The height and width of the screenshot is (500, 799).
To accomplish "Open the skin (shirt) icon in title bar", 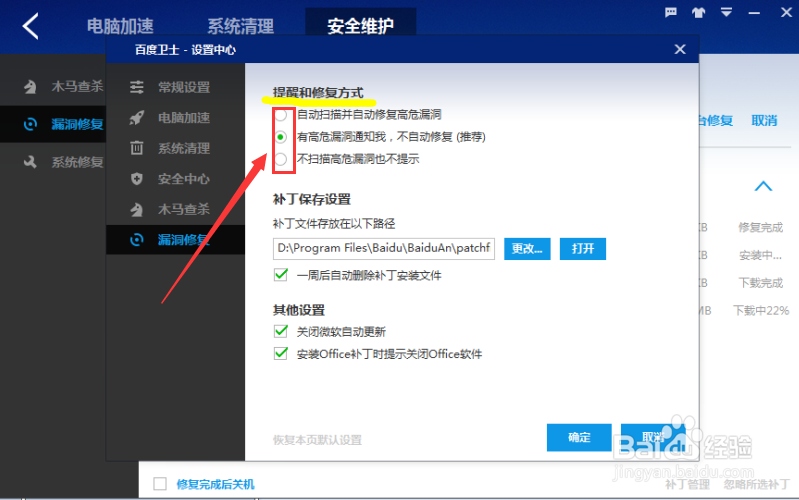I will click(x=699, y=13).
